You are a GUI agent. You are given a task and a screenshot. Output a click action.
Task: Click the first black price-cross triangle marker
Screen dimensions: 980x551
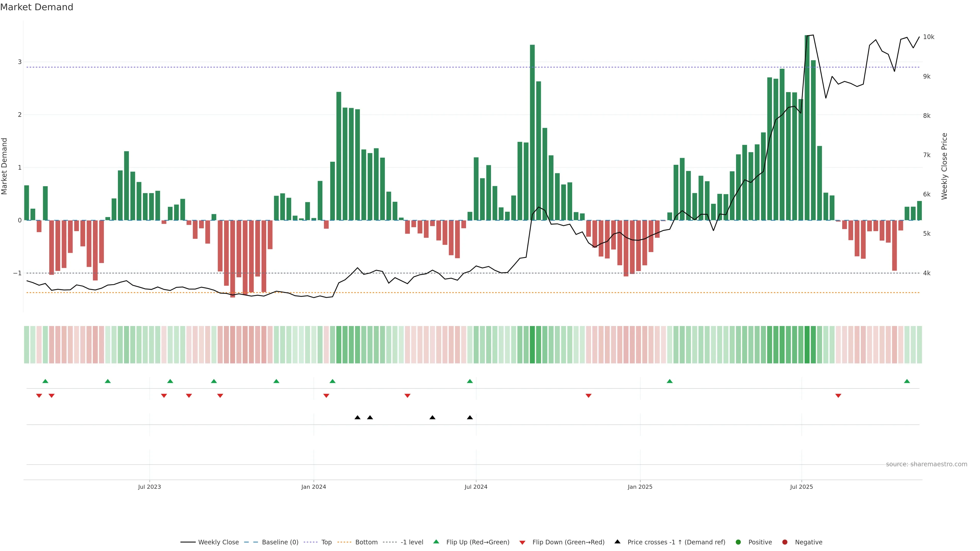357,418
